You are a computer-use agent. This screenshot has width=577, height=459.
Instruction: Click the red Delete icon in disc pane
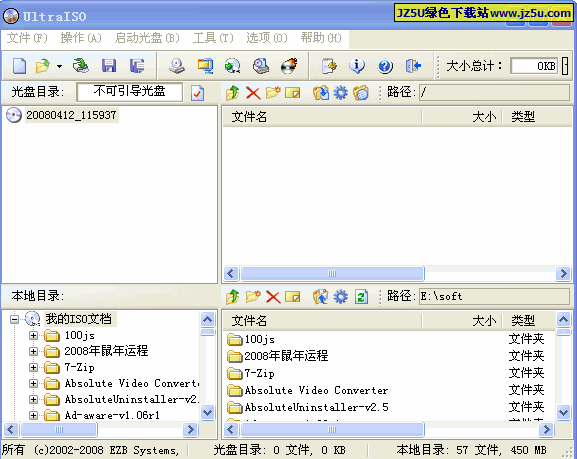point(253,93)
